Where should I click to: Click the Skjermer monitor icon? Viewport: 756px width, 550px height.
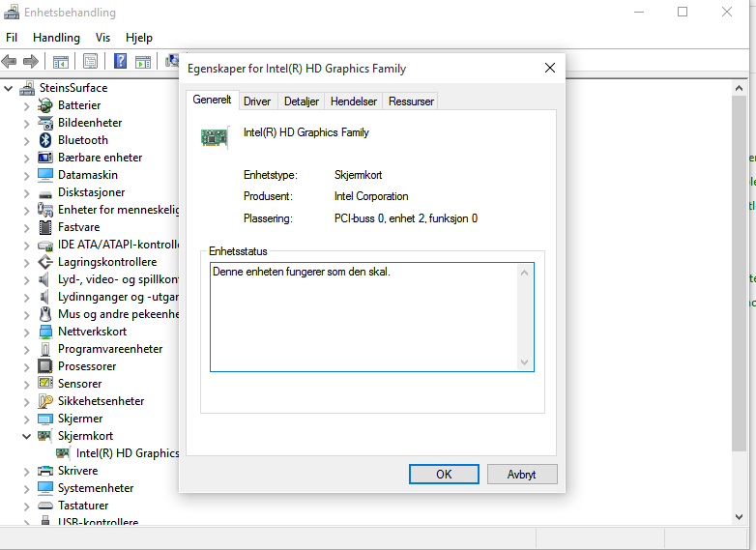(x=45, y=419)
